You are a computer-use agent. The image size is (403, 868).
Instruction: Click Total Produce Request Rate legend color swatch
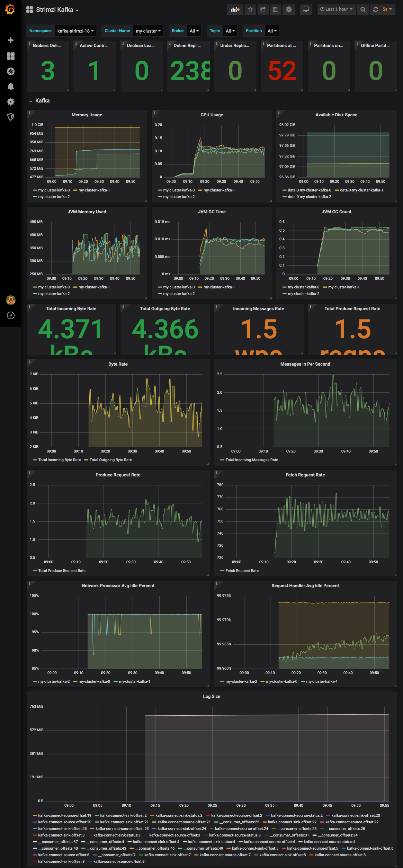coord(35,571)
